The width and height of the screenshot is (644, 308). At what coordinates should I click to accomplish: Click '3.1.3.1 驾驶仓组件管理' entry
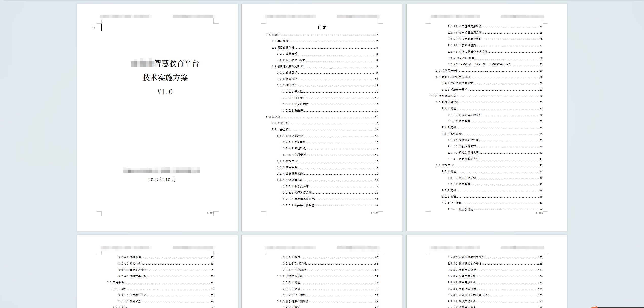[x=495, y=140]
